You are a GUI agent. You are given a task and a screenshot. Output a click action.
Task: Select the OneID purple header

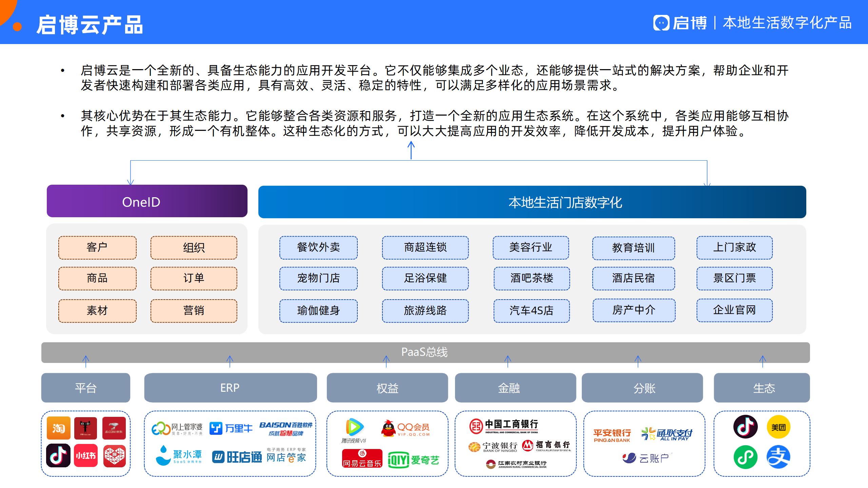[x=147, y=201]
